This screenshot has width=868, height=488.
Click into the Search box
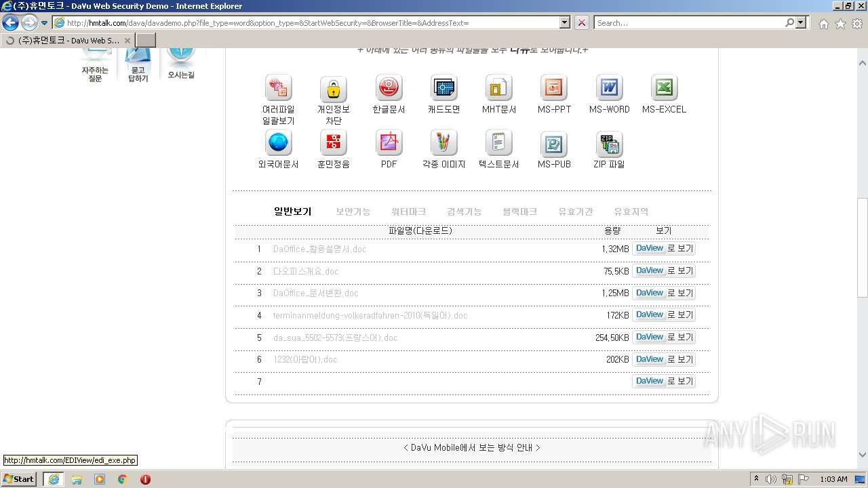coord(689,22)
